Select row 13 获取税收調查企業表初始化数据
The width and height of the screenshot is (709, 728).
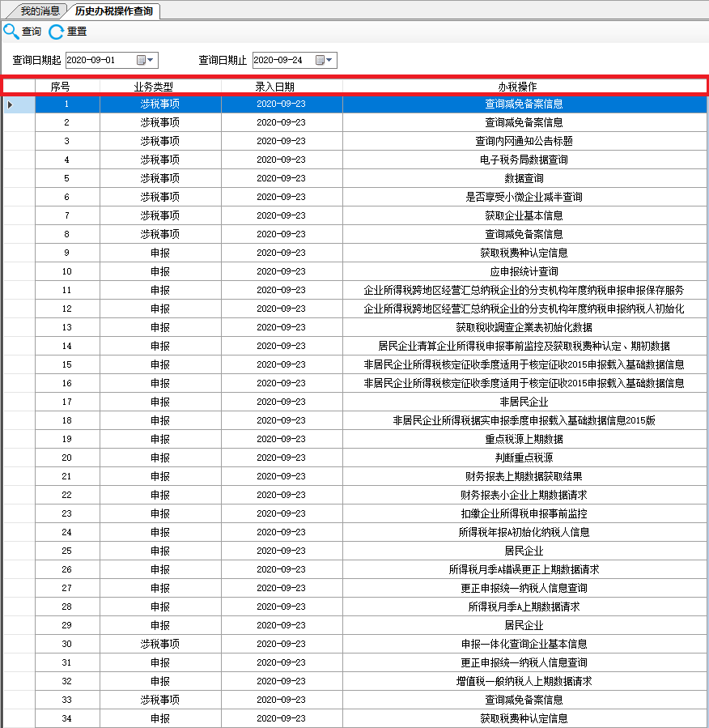(x=524, y=327)
